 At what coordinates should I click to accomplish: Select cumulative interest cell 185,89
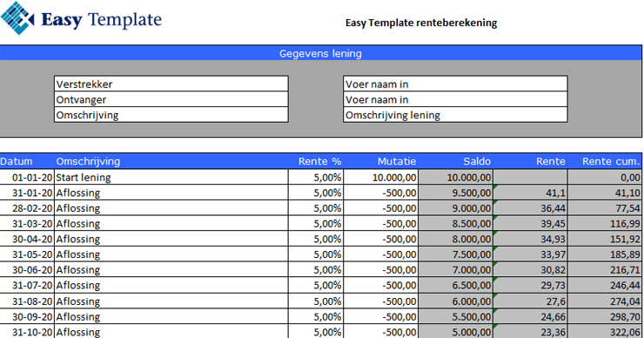tap(605, 254)
